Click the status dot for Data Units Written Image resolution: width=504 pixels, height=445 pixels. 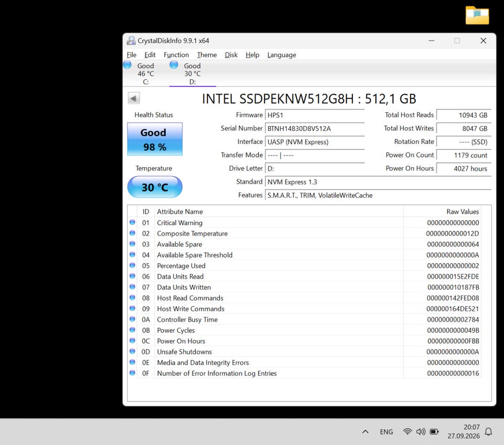click(x=132, y=287)
